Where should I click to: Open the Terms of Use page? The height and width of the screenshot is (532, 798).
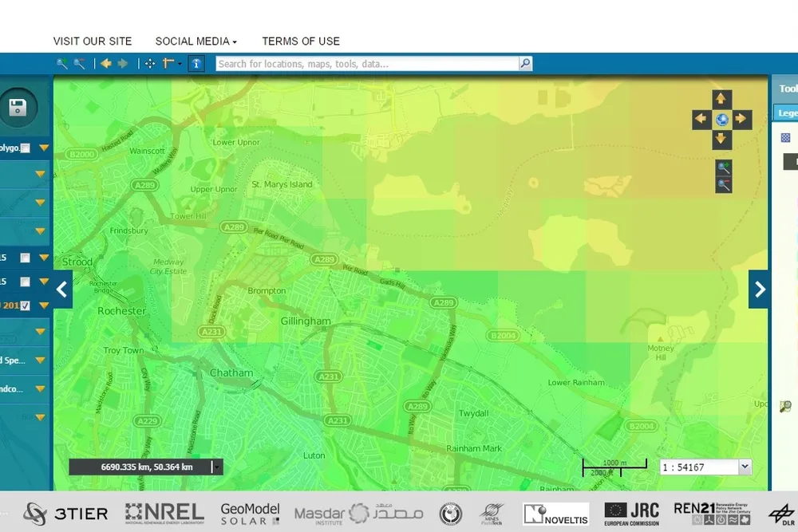(x=301, y=41)
